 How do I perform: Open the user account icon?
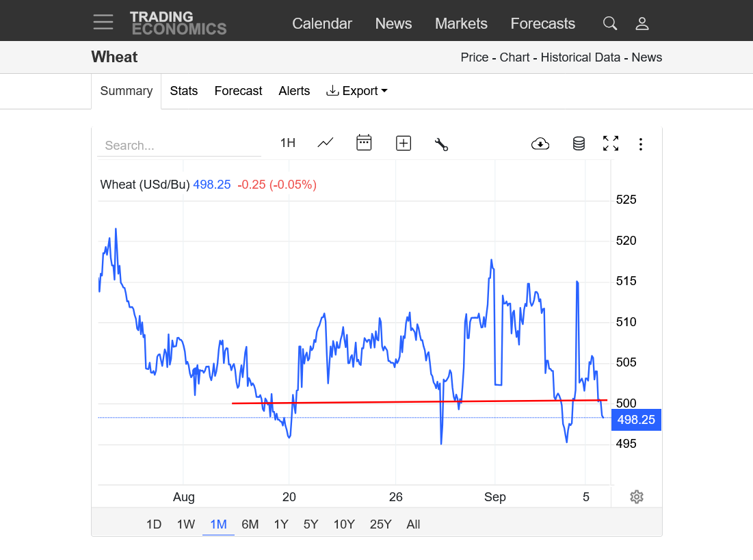pyautogui.click(x=642, y=23)
